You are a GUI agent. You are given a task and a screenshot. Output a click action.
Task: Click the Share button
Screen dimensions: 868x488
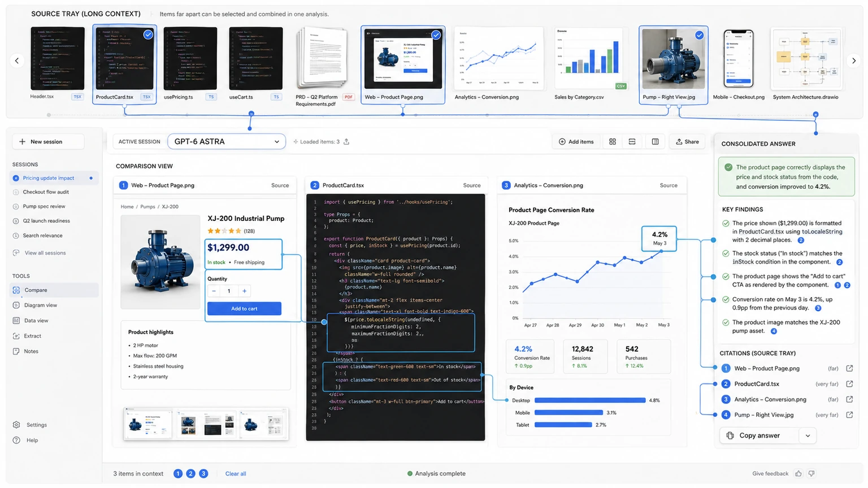687,142
